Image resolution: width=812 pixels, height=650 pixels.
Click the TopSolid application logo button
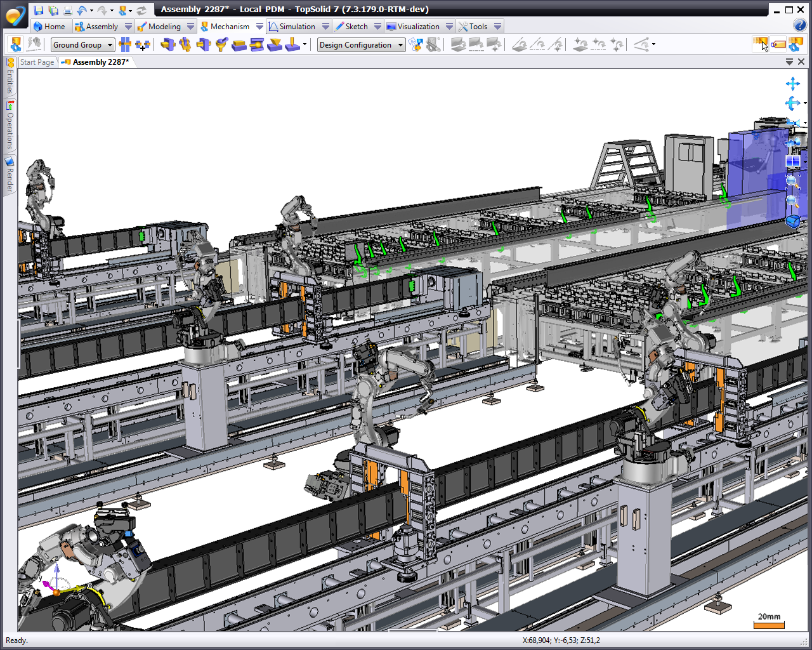[x=15, y=15]
